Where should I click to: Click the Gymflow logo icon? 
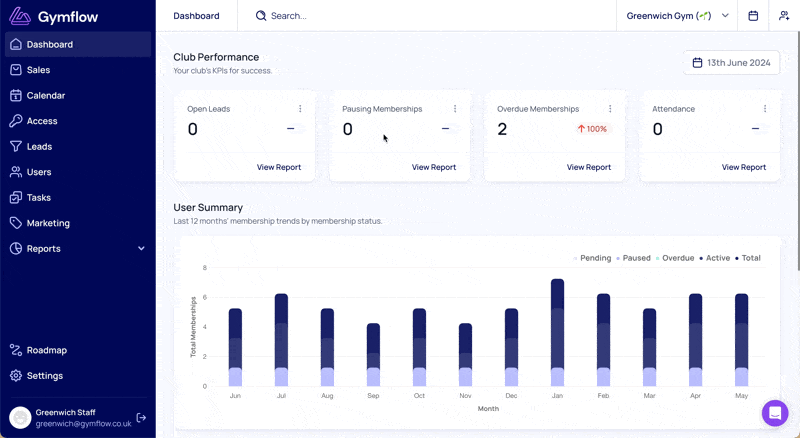pyautogui.click(x=20, y=16)
